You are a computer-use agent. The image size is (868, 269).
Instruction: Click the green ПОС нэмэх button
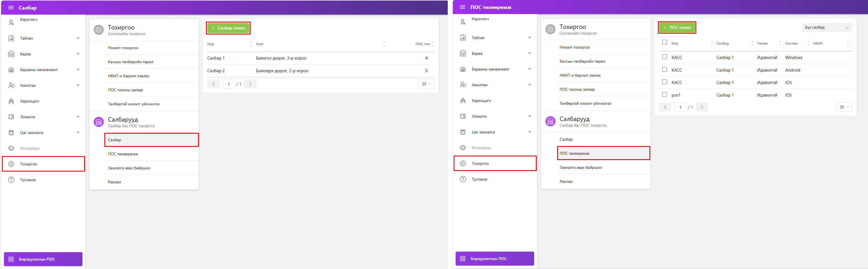677,28
